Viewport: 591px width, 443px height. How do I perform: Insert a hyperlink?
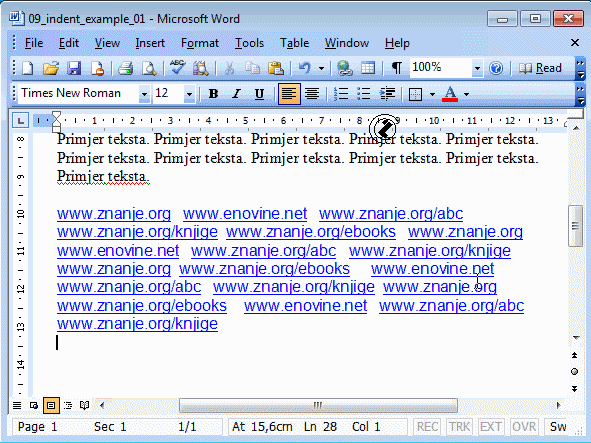pos(344,68)
